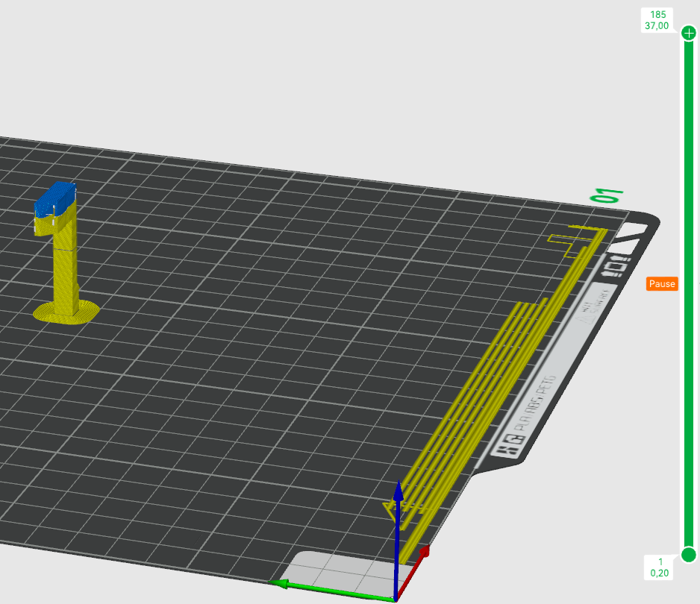Click the green vertical layer slider track
The width and height of the screenshot is (700, 604).
point(688,294)
